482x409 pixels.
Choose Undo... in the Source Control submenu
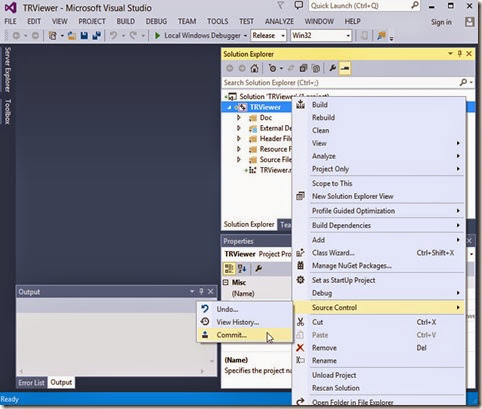245,309
